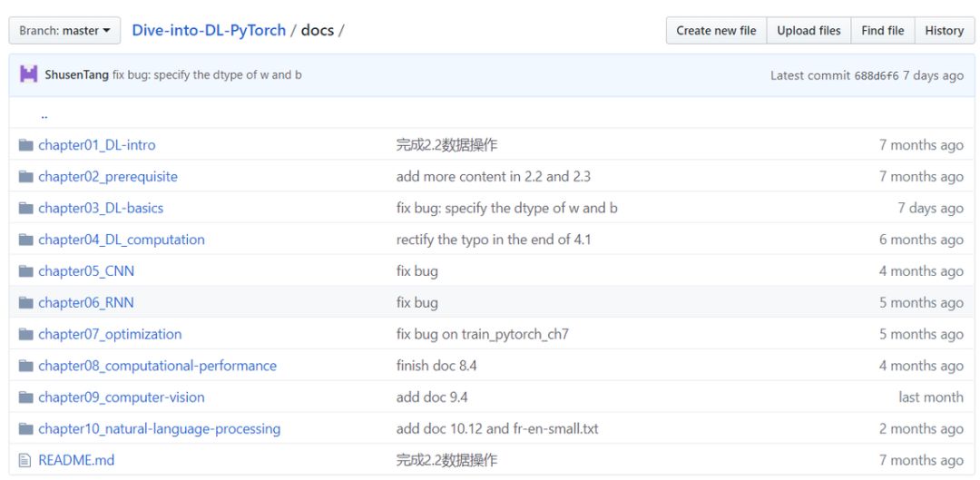980x480 pixels.
Task: Click the folder icon beside chapter09_computer-vision
Action: tap(25, 397)
